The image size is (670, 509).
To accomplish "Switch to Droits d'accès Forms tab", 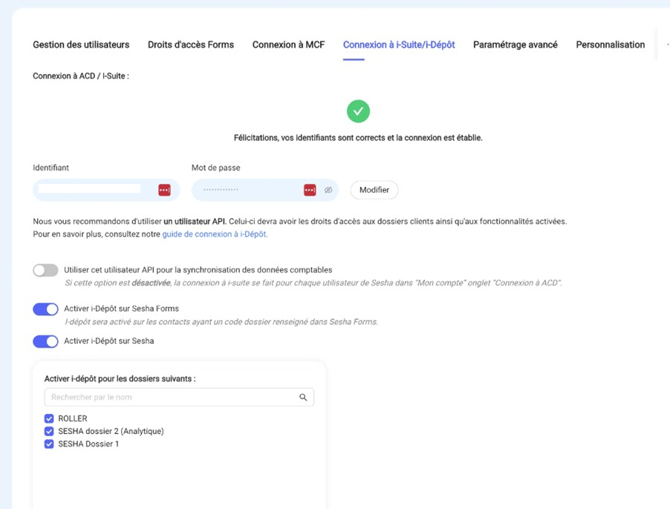I will click(x=190, y=45).
